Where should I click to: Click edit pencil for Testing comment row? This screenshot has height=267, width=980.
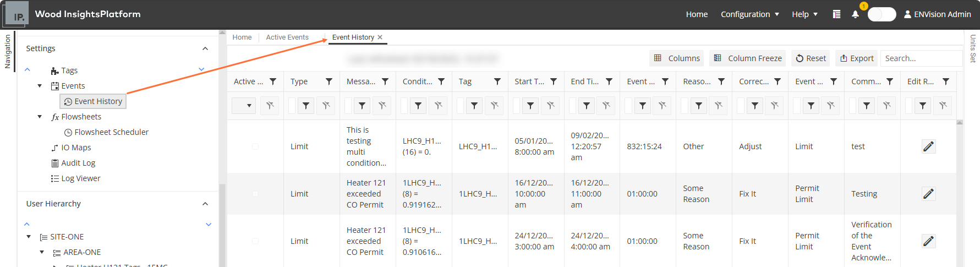pos(928,194)
